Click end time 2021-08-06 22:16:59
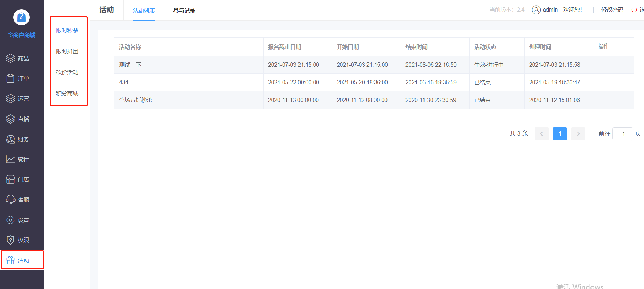This screenshot has height=289, width=644. point(431,65)
